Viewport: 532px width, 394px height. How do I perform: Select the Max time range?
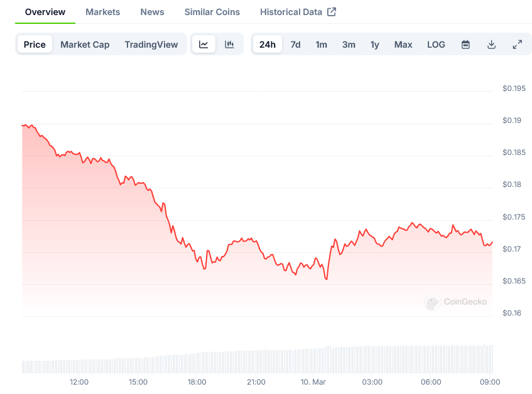coord(403,45)
